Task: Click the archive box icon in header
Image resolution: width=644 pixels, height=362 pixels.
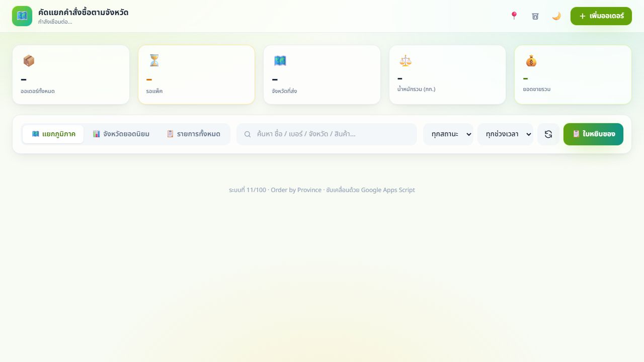Action: (x=535, y=16)
